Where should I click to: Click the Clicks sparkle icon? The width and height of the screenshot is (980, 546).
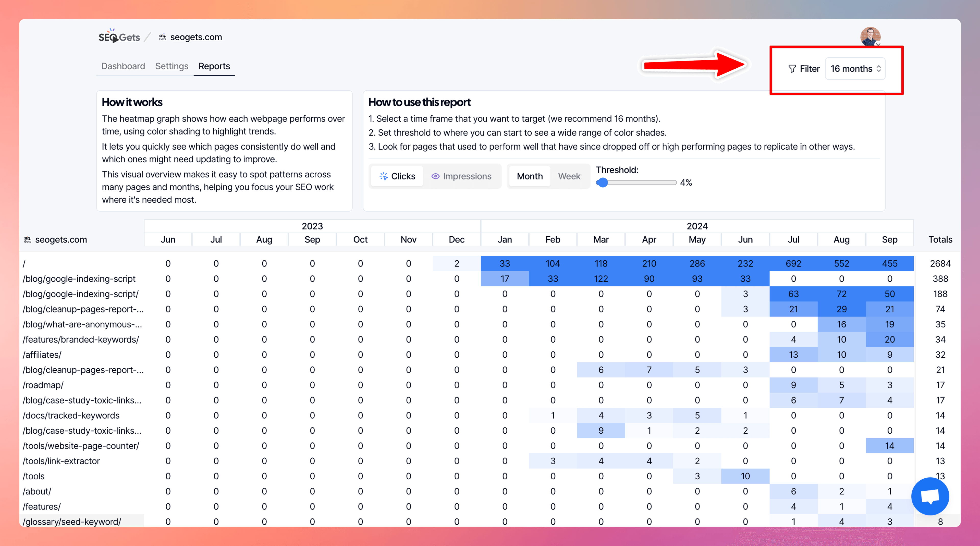(383, 176)
